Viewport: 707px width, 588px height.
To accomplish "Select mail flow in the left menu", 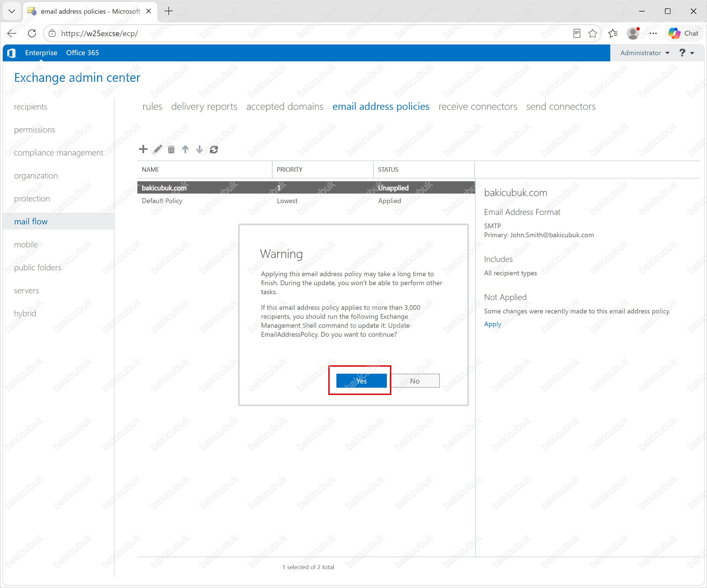I will [59, 221].
